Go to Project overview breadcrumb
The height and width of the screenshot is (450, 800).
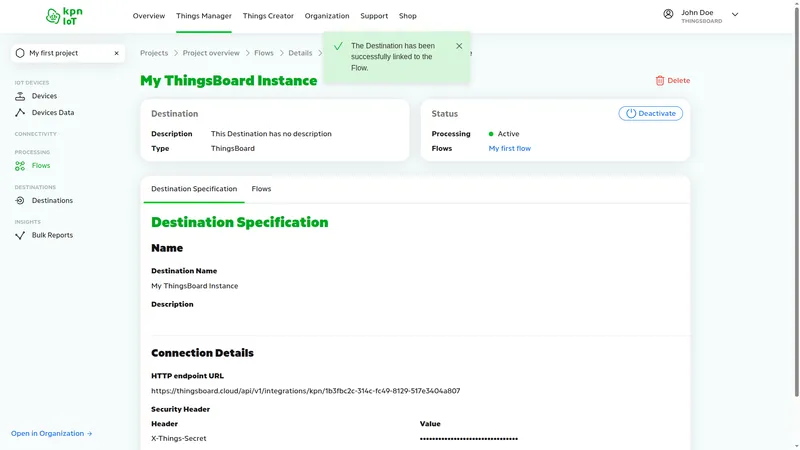[211, 53]
